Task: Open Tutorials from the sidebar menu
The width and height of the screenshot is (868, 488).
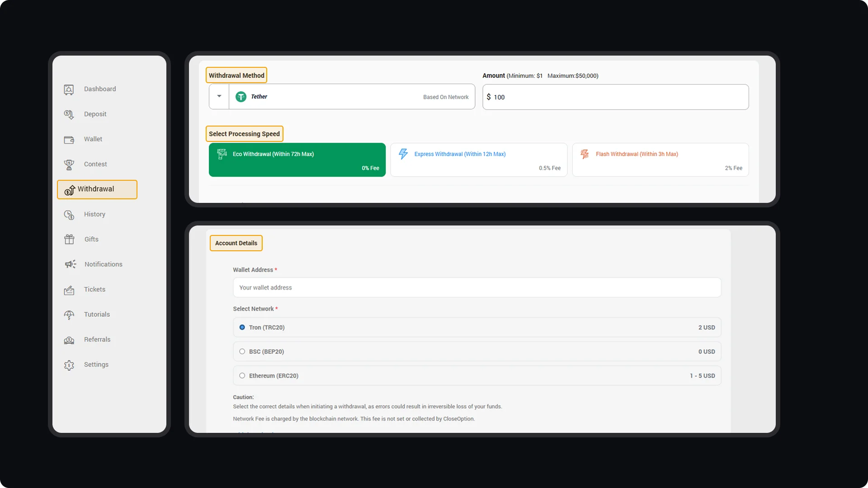Action: [x=97, y=314]
